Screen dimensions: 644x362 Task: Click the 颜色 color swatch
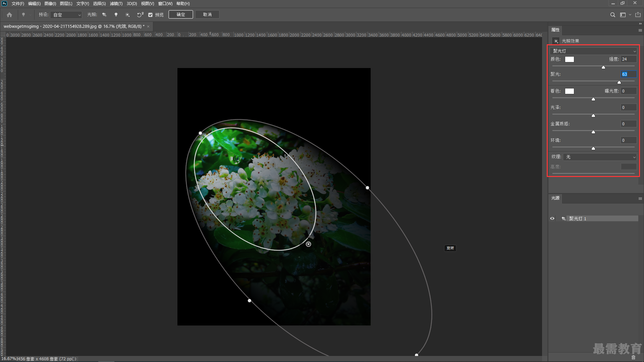click(570, 59)
